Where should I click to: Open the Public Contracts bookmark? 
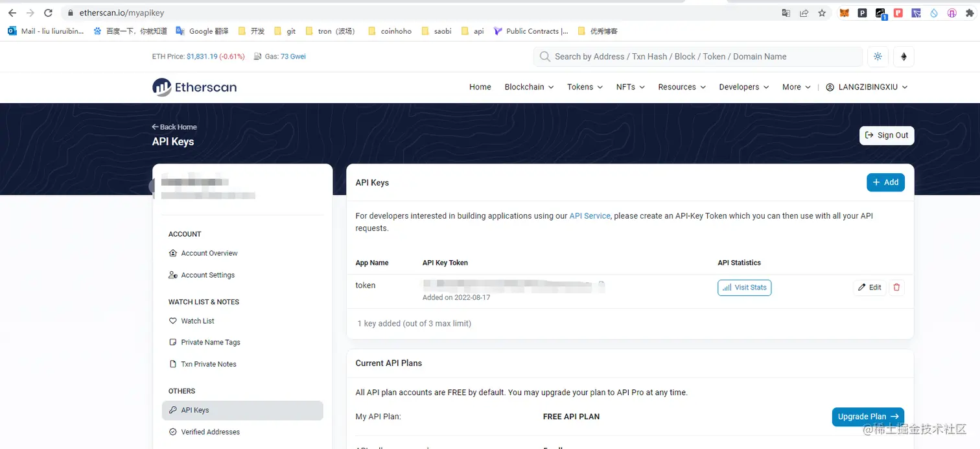point(531,31)
